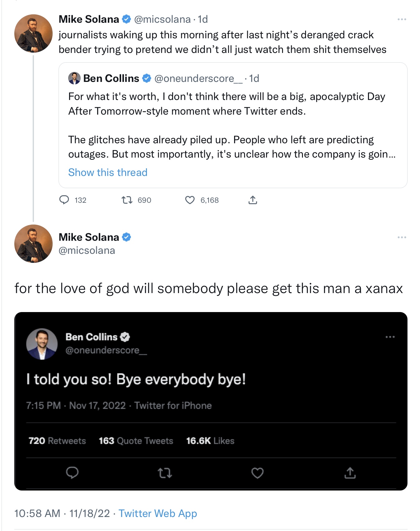Open the Twitter Web App link

pos(158,513)
